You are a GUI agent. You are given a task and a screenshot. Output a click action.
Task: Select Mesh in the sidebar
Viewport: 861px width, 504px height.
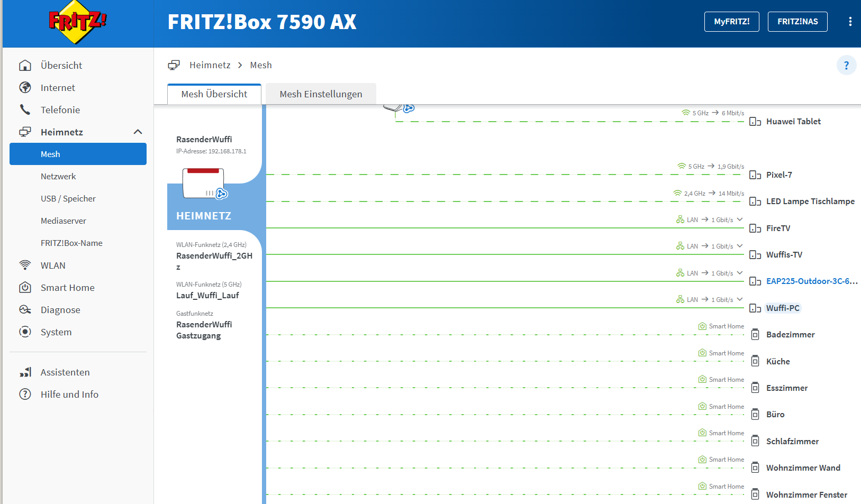coord(78,154)
